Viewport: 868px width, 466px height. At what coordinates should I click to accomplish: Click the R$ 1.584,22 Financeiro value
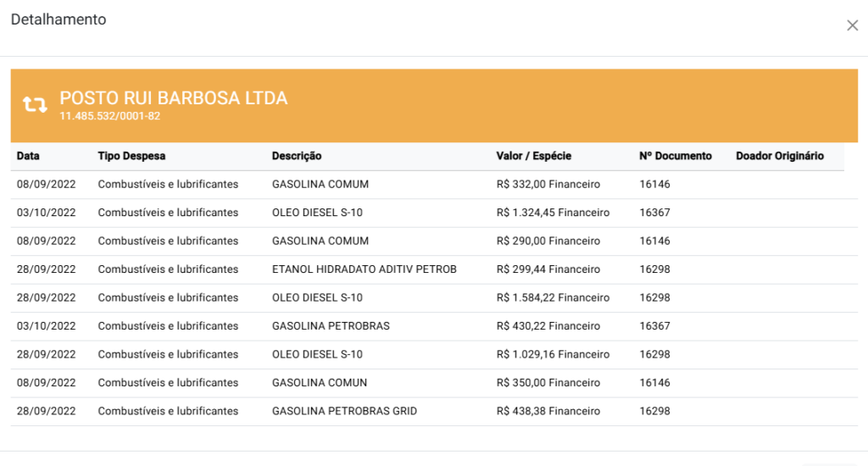(x=553, y=298)
